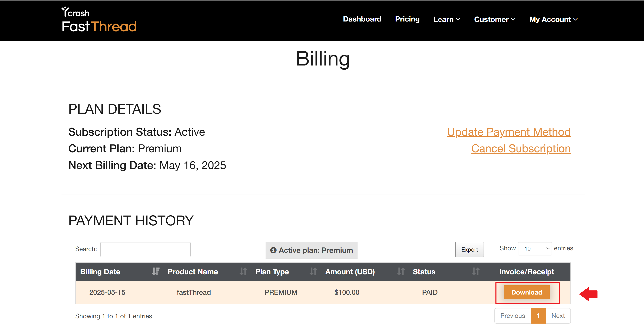Screen dimensions: 644x333
Task: Click the PAID status cell
Action: pyautogui.click(x=430, y=292)
